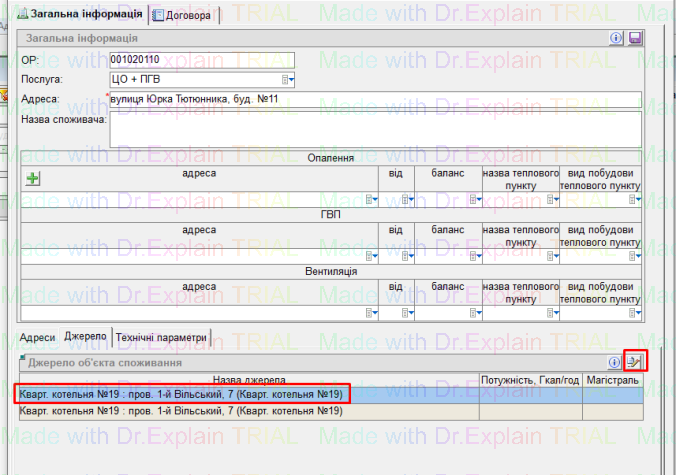Click the info icon in Загальна інформація header
This screenshot has width=676, height=475.
(617, 38)
